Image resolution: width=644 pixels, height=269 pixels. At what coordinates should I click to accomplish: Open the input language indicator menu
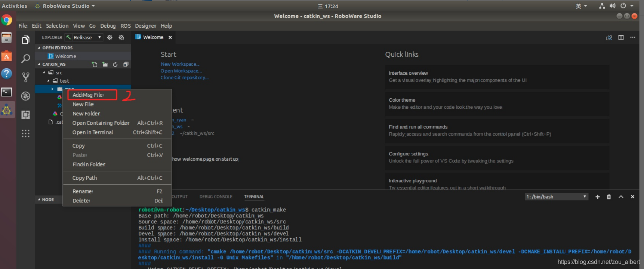pos(581,6)
